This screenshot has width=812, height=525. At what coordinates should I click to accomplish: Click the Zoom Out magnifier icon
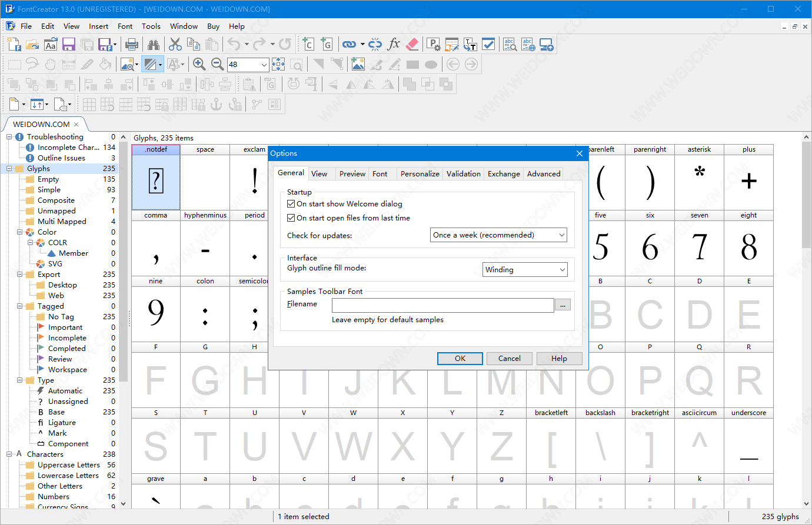(x=218, y=64)
